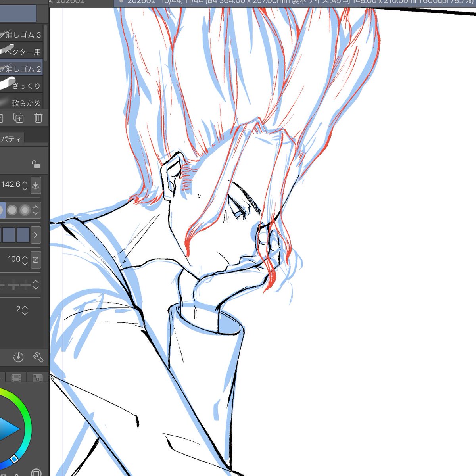Click the stepper arrows beside the plus-sign presets
Image resolution: width=476 pixels, height=476 pixels.
click(x=36, y=284)
